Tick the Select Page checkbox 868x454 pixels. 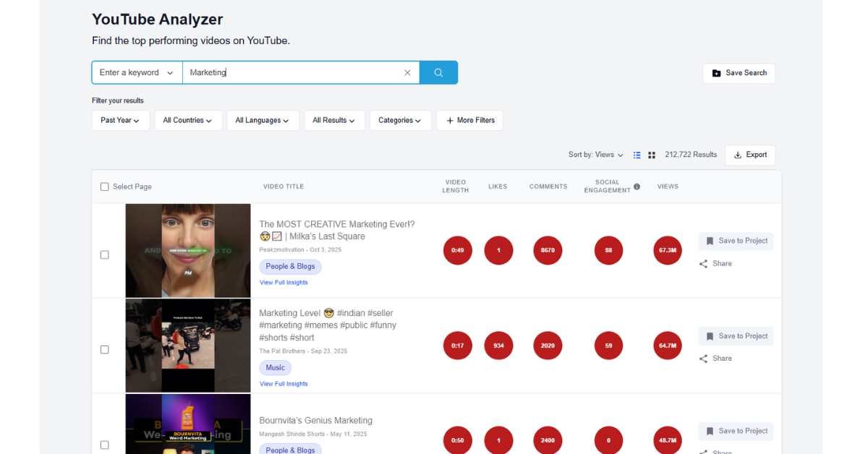coord(104,187)
